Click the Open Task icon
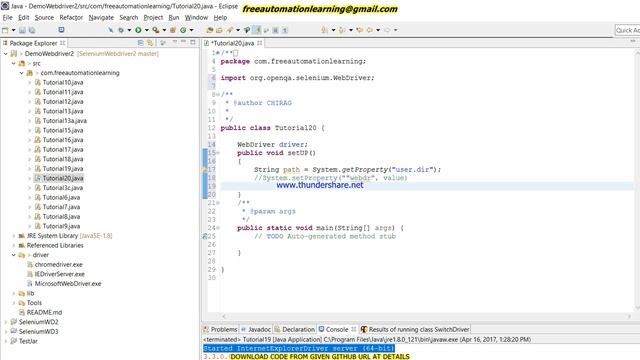Screen dimensions: 640x360 pos(219,30)
